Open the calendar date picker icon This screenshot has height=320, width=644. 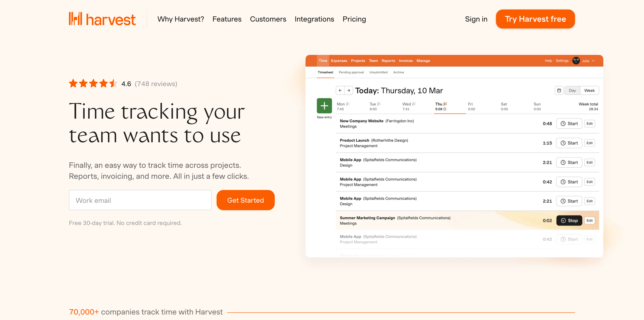tap(559, 90)
